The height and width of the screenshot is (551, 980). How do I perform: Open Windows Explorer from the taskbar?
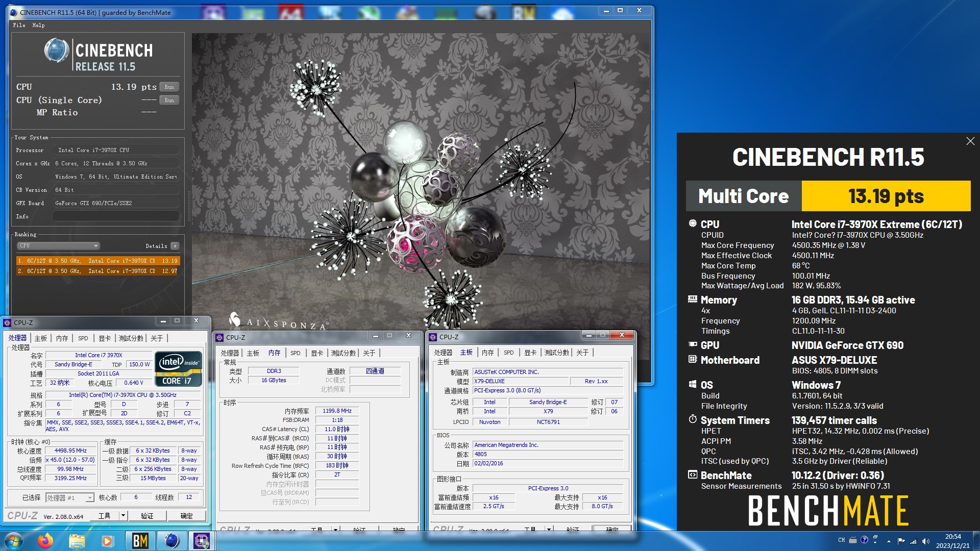(x=77, y=541)
